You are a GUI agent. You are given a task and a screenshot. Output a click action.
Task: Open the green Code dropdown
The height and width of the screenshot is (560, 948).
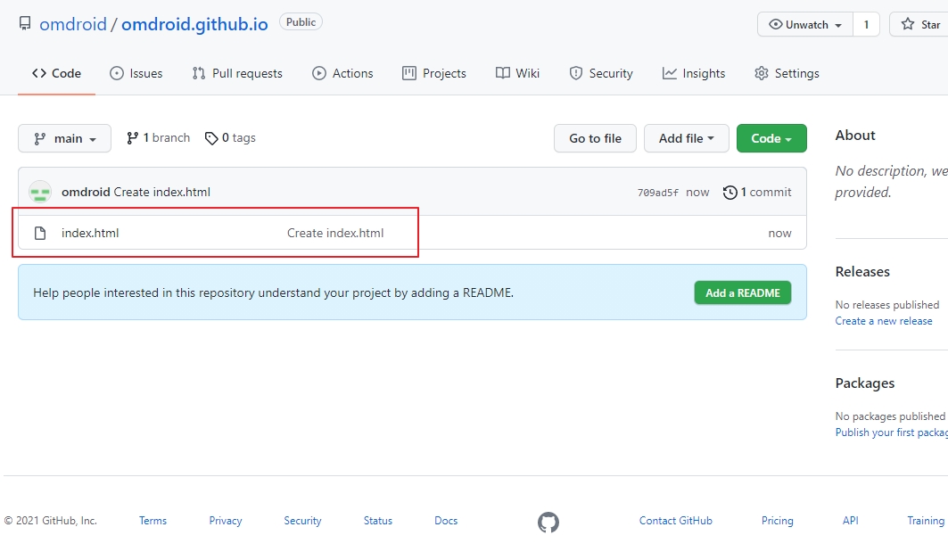click(x=771, y=138)
